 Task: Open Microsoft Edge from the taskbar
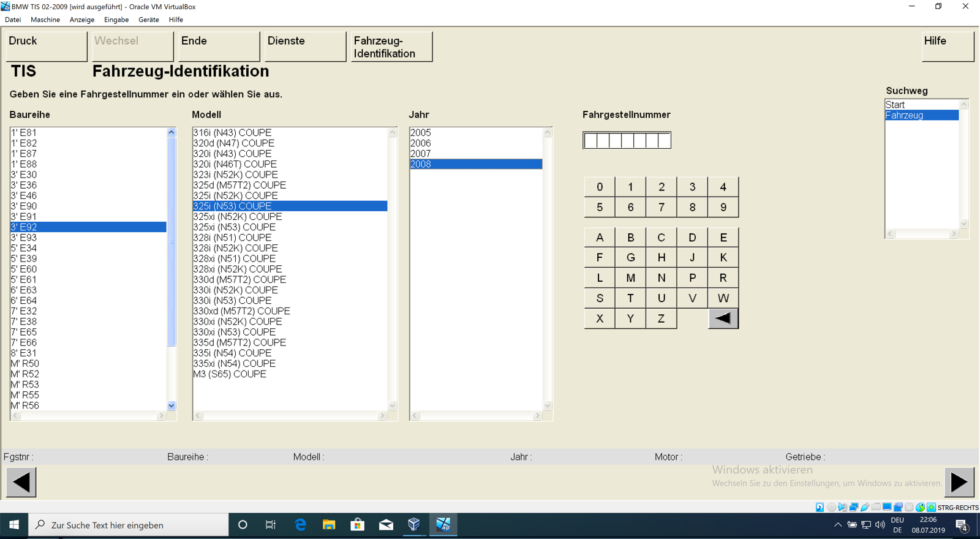300,525
